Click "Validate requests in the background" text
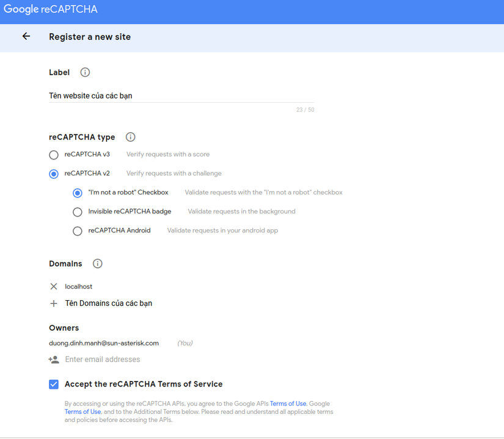The width and height of the screenshot is (504, 439). pyautogui.click(x=241, y=212)
